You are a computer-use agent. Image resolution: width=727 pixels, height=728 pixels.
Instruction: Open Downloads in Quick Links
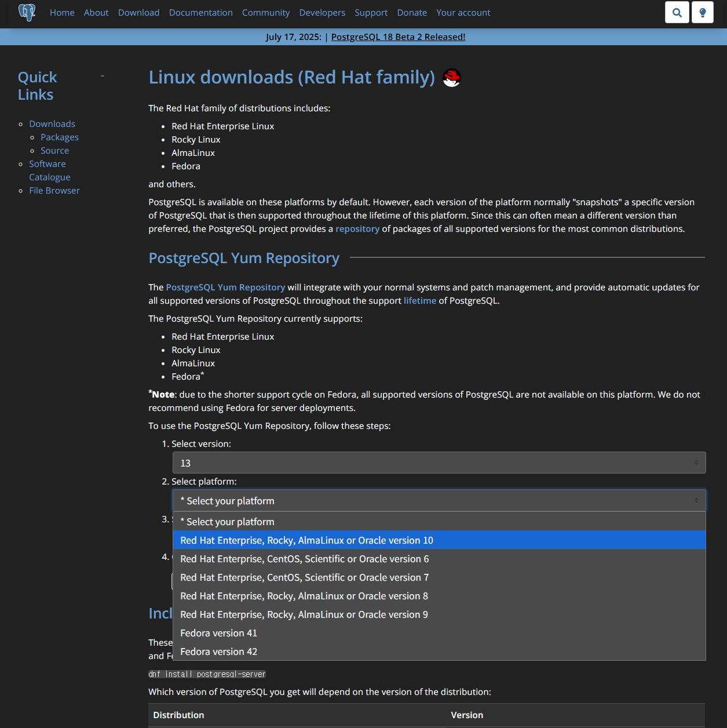52,123
